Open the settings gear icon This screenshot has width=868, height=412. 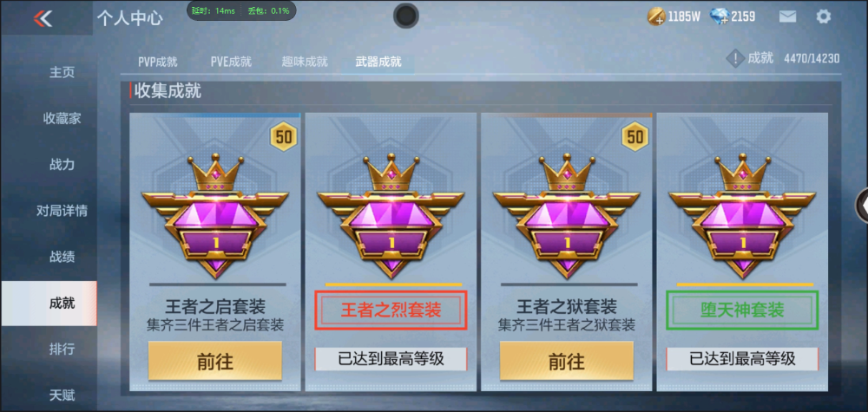[x=824, y=16]
